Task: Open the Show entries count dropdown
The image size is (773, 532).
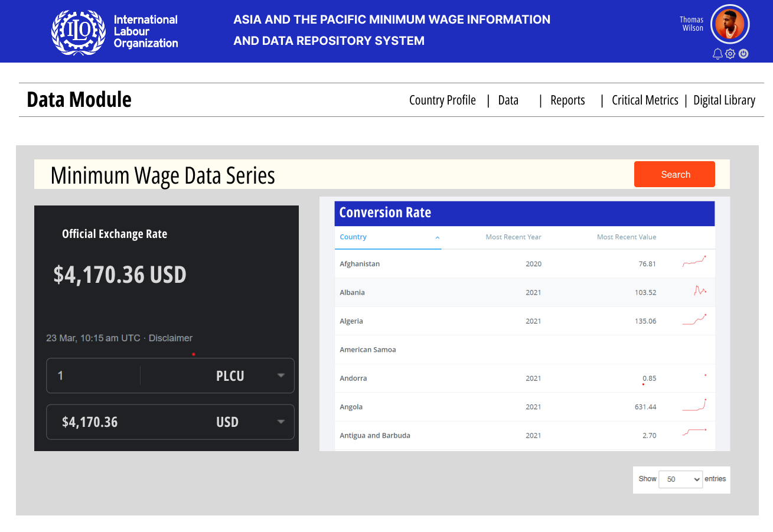Action: 680,479
